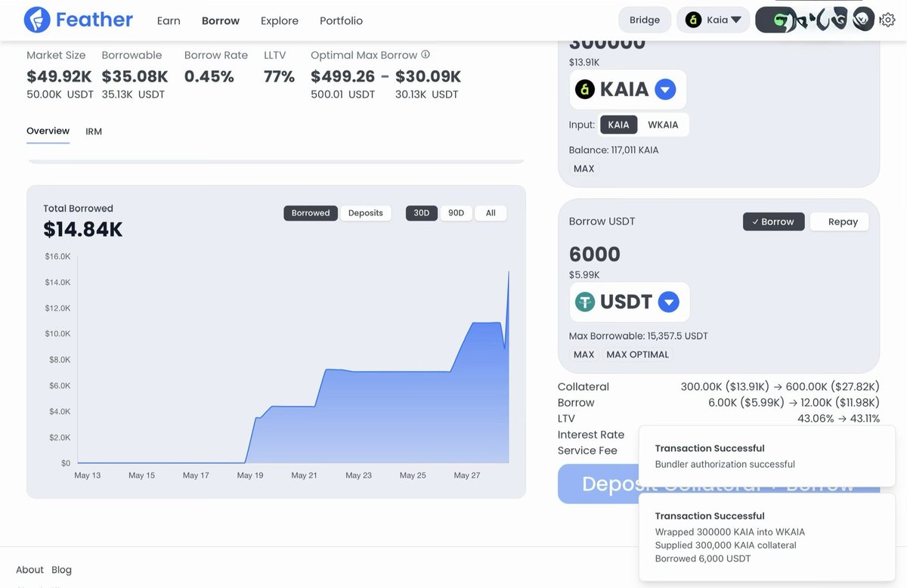Click the Feather logo icon

click(37, 20)
